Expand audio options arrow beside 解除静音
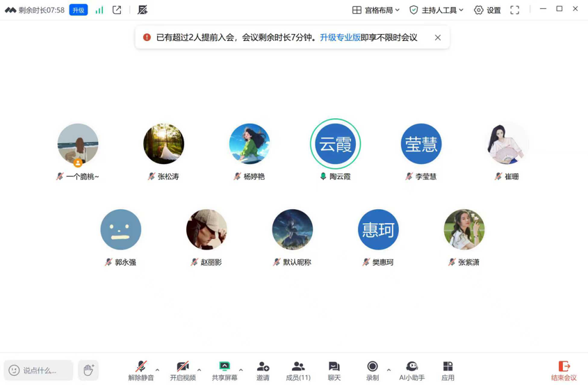The width and height of the screenshot is (588, 385). click(158, 370)
